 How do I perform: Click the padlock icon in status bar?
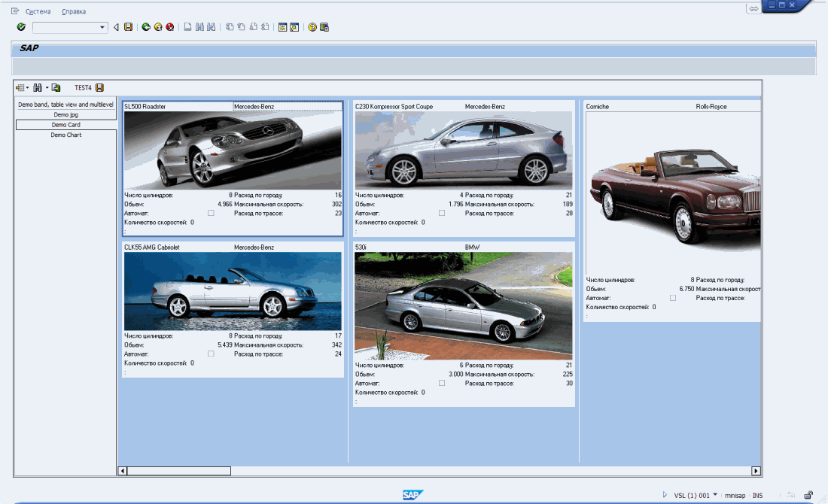[x=808, y=495]
